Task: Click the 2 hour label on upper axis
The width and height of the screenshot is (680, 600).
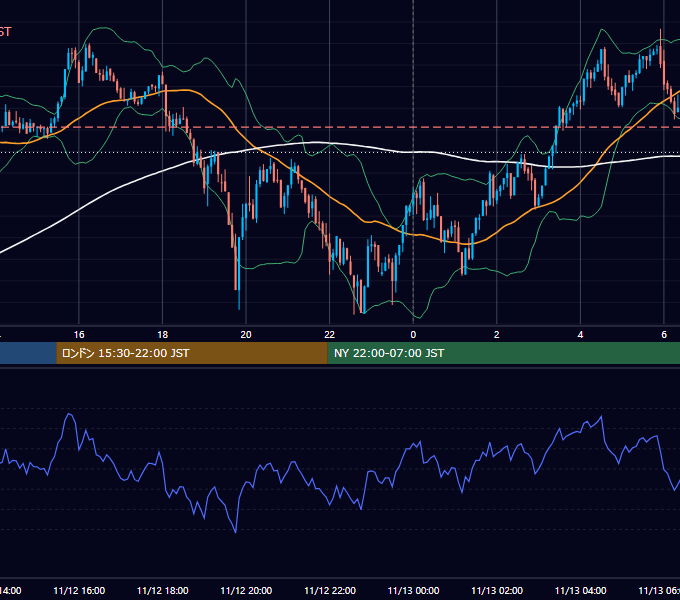Action: coord(497,335)
